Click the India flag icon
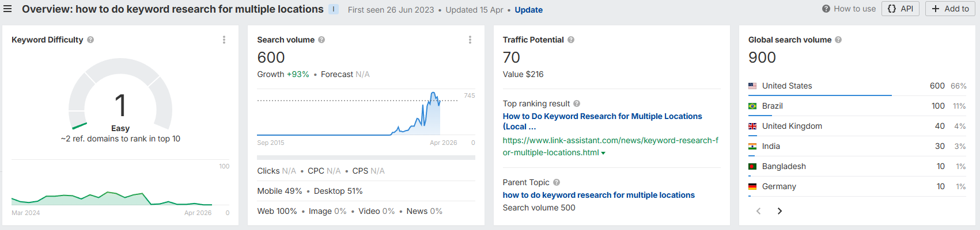Viewport: 980px width, 230px height. click(x=752, y=146)
